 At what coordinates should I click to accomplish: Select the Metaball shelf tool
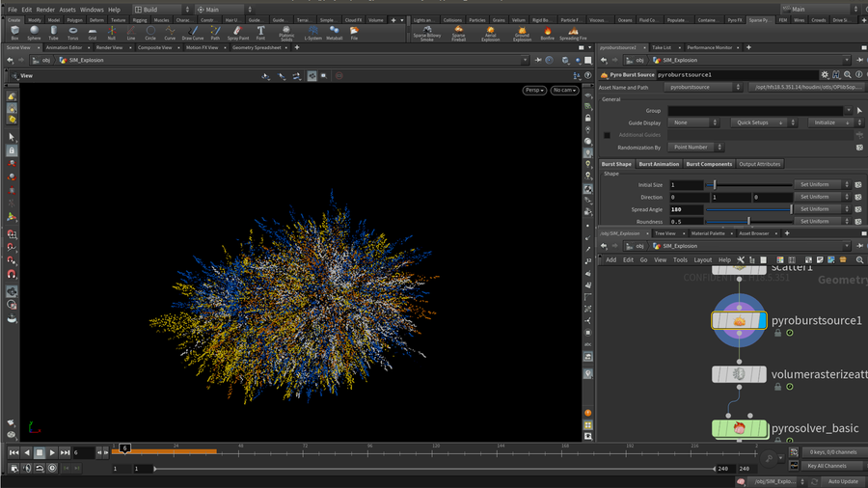(334, 33)
